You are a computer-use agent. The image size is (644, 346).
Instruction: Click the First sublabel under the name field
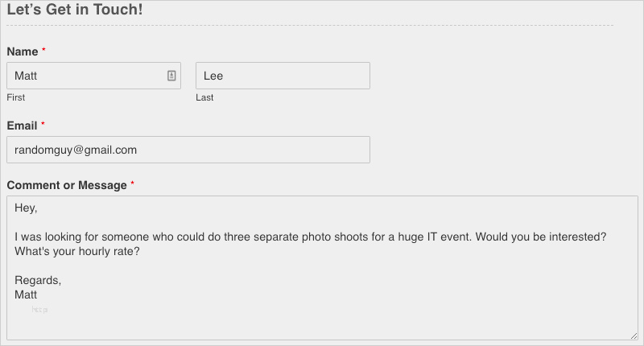(15, 97)
